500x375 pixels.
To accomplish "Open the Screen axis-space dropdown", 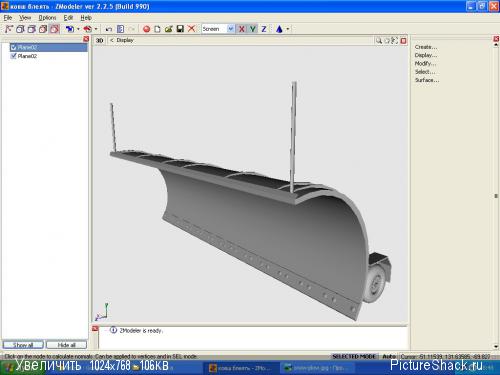I will click(231, 29).
